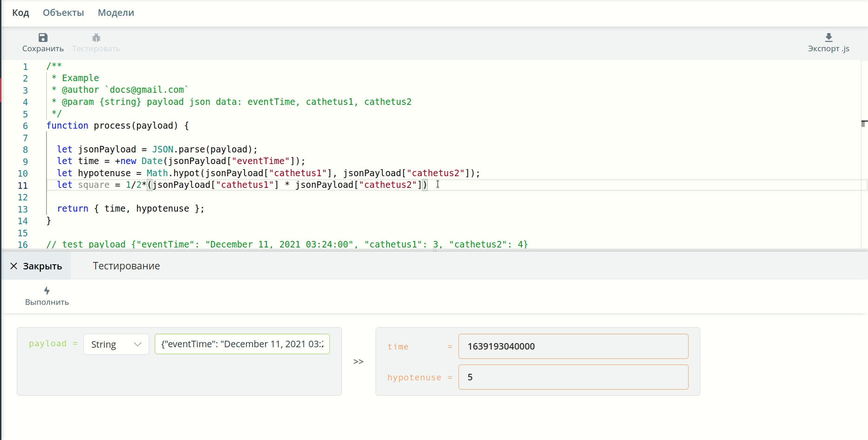Click the 'Math.hypot' word in line 10
Image resolution: width=868 pixels, height=440 pixels.
pos(173,173)
